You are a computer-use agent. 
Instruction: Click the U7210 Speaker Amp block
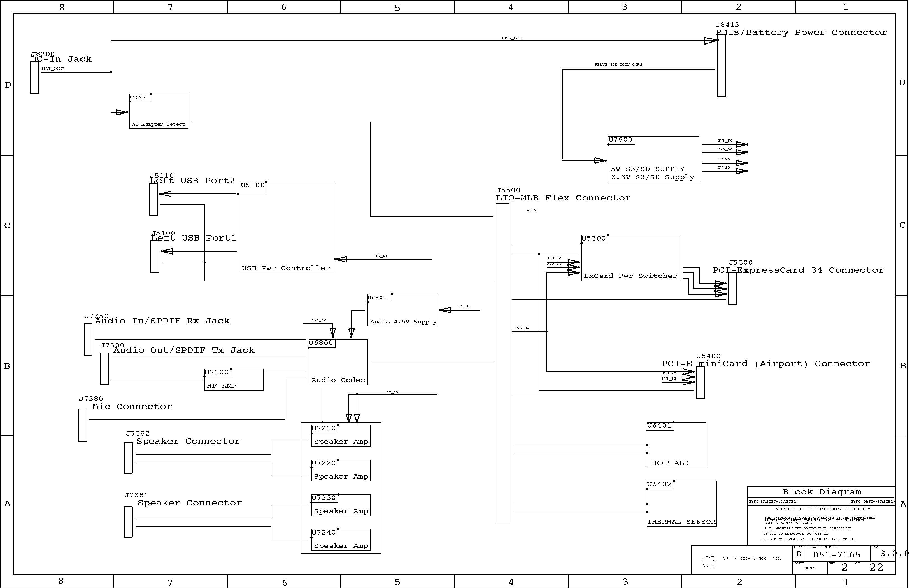tap(341, 436)
